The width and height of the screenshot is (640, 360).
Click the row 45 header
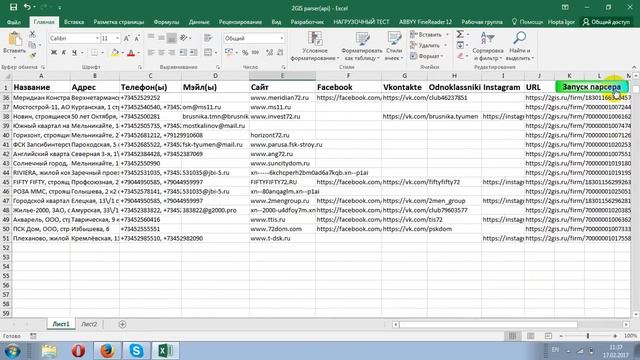[x=6, y=182]
